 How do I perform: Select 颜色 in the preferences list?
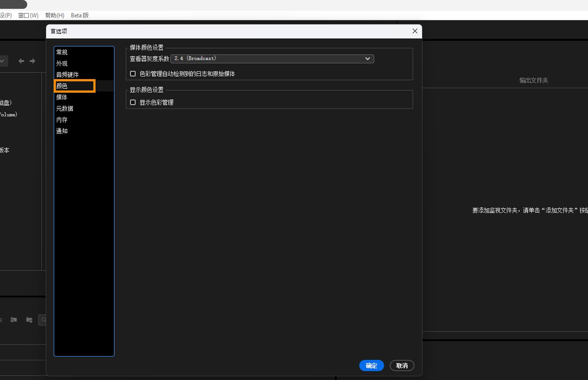click(x=84, y=86)
